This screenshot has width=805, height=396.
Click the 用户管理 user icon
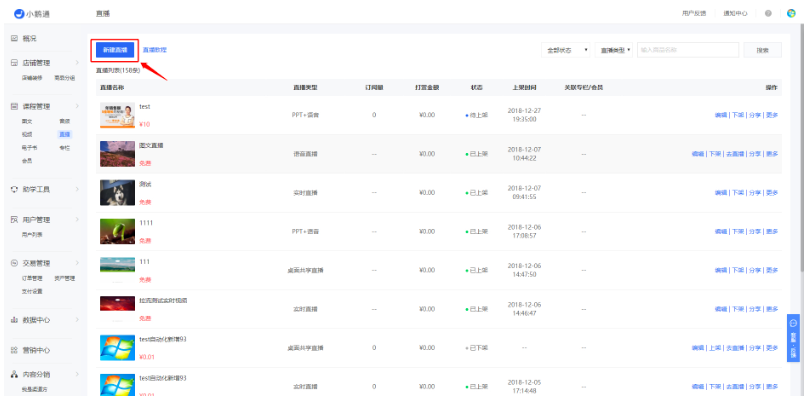pyautogui.click(x=14, y=220)
